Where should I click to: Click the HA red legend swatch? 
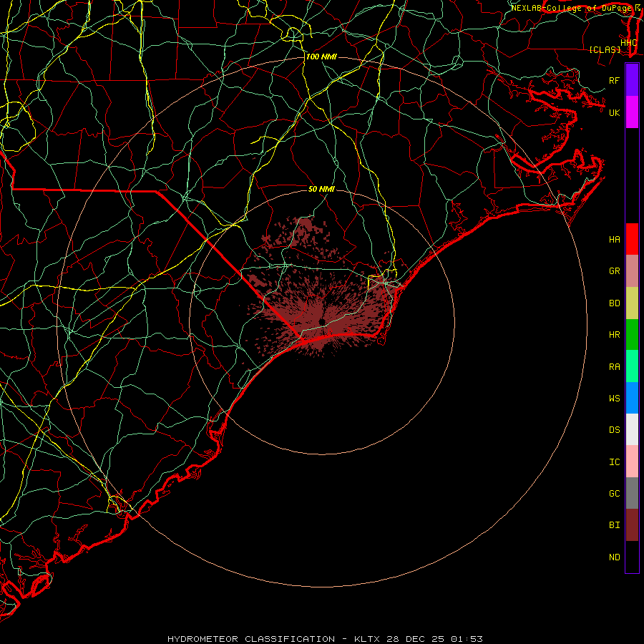[632, 239]
